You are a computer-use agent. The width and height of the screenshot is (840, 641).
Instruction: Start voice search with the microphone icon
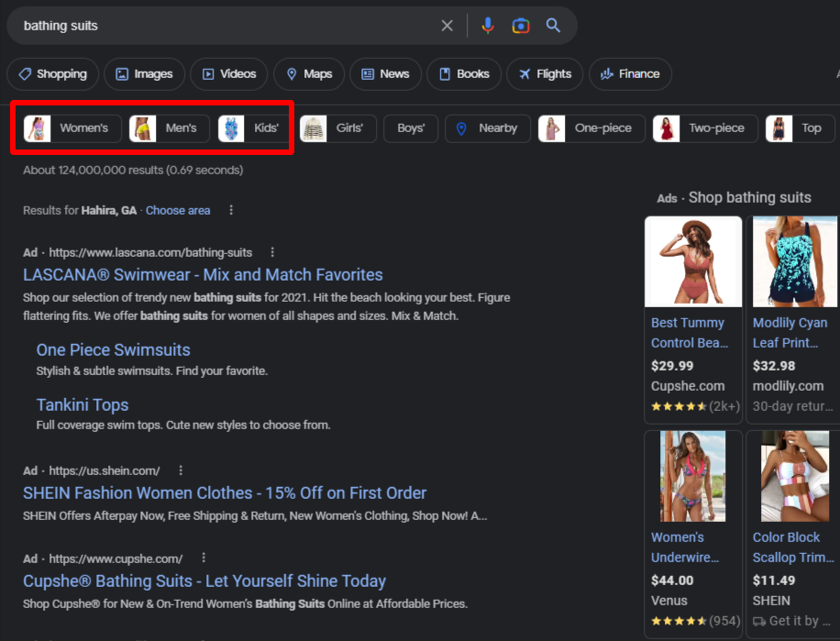coord(488,26)
